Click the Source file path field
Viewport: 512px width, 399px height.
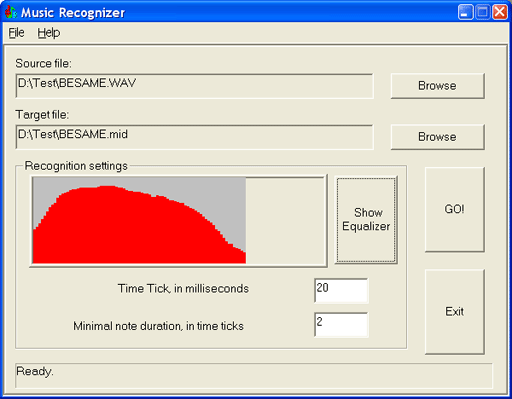click(194, 86)
